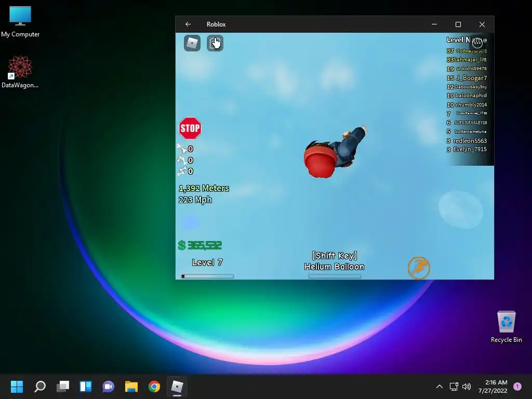Open Widgets from the taskbar

pyautogui.click(x=86, y=387)
